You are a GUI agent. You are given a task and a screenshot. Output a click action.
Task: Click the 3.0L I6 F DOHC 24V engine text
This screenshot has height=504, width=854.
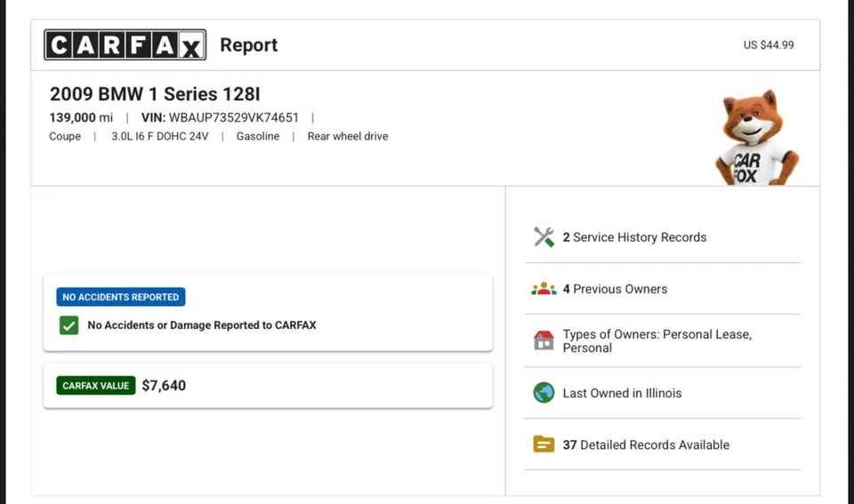point(160,137)
